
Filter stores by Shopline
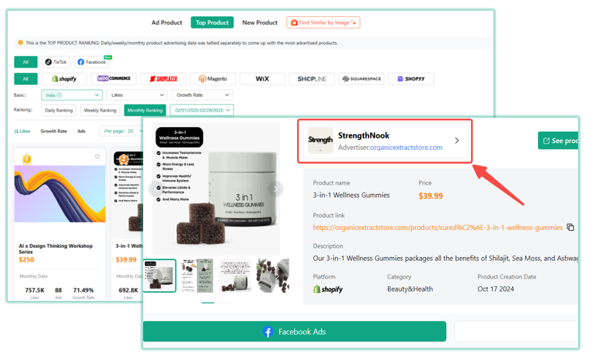pyautogui.click(x=312, y=78)
